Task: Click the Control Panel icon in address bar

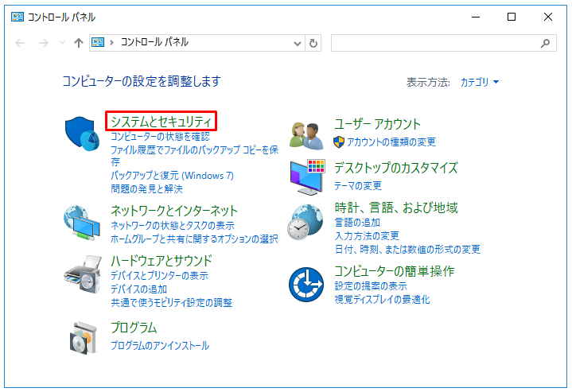Action: [x=98, y=42]
